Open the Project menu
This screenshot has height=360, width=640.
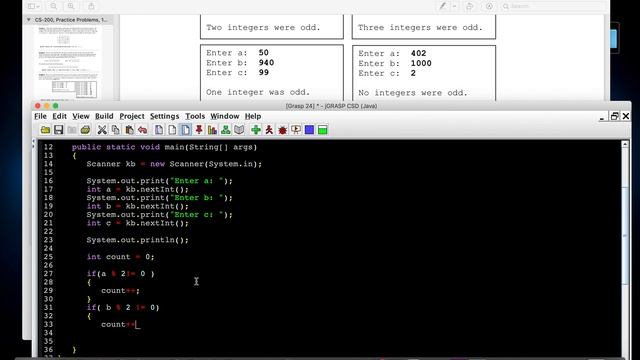[132, 116]
